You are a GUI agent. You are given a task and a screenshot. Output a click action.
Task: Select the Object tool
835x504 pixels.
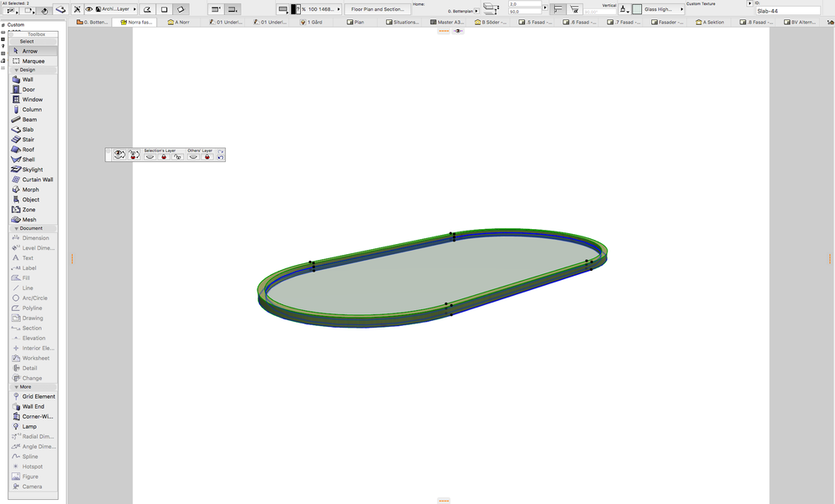[x=33, y=200]
